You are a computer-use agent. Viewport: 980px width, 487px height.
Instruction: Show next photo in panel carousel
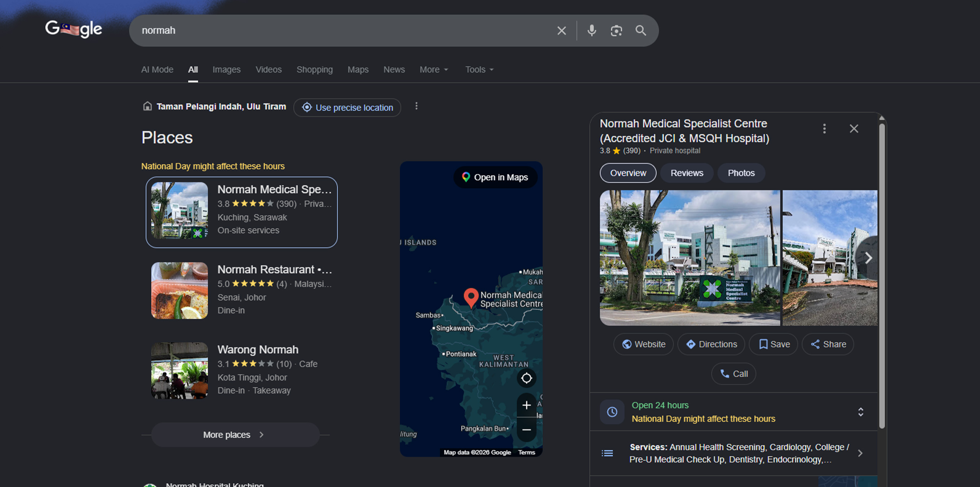868,258
